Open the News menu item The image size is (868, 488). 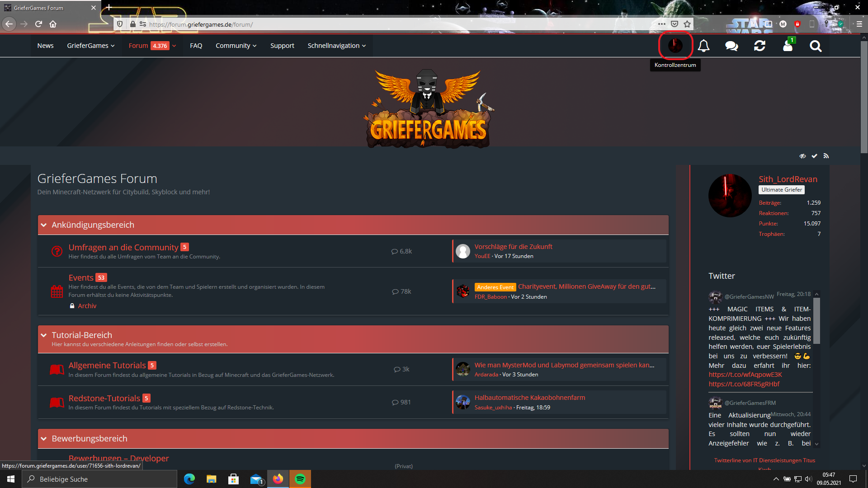pos(45,46)
